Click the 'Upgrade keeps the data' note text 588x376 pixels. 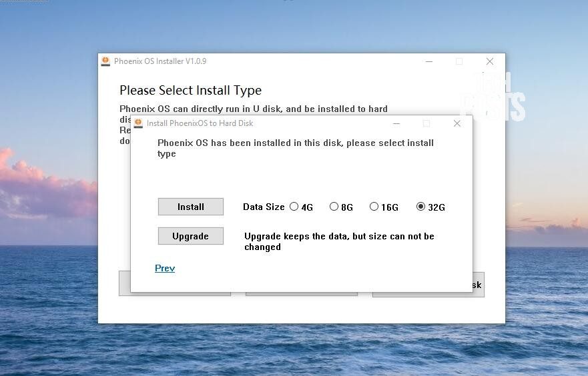tap(339, 241)
